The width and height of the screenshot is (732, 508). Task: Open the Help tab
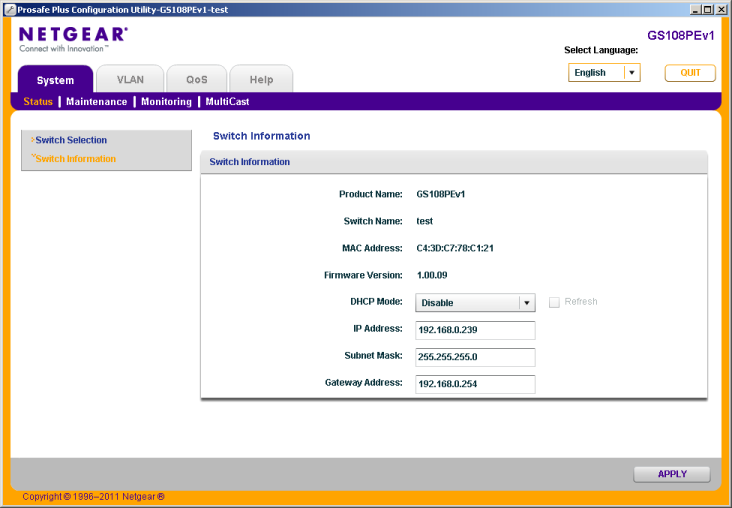[261, 79]
